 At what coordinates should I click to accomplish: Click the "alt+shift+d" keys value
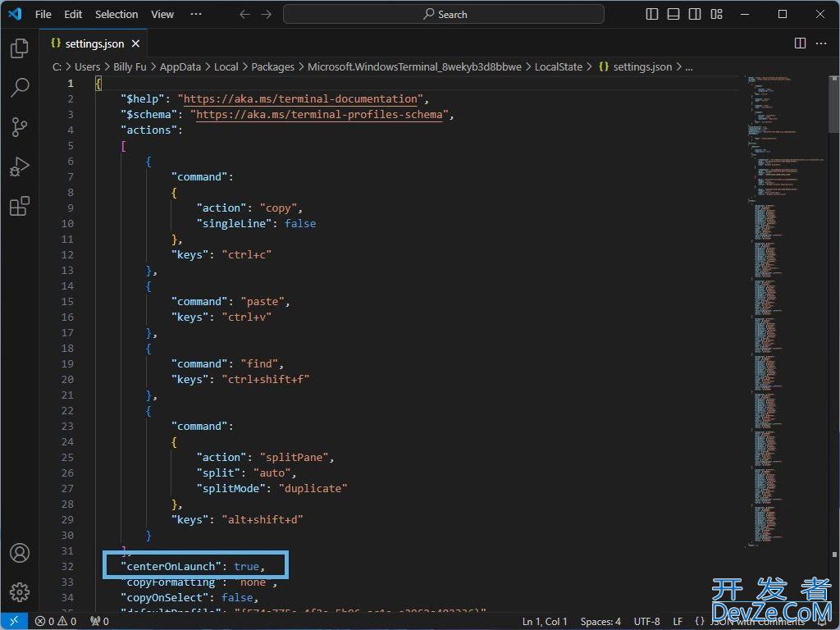(x=262, y=519)
